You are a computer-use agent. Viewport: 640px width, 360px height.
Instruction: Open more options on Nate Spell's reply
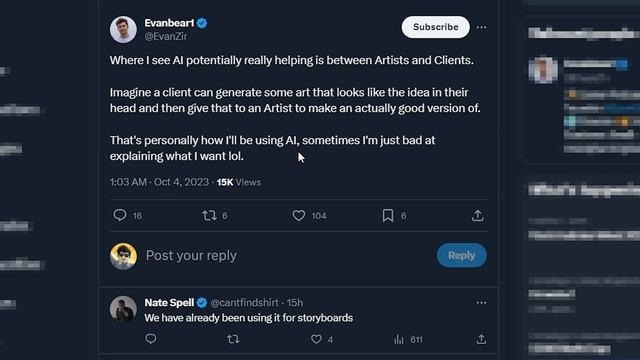click(481, 302)
